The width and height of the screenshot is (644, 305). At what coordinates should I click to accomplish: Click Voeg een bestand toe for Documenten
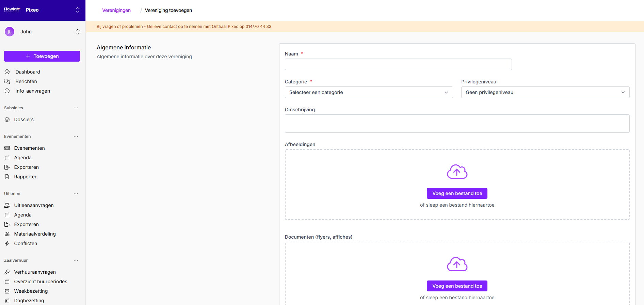tap(457, 286)
